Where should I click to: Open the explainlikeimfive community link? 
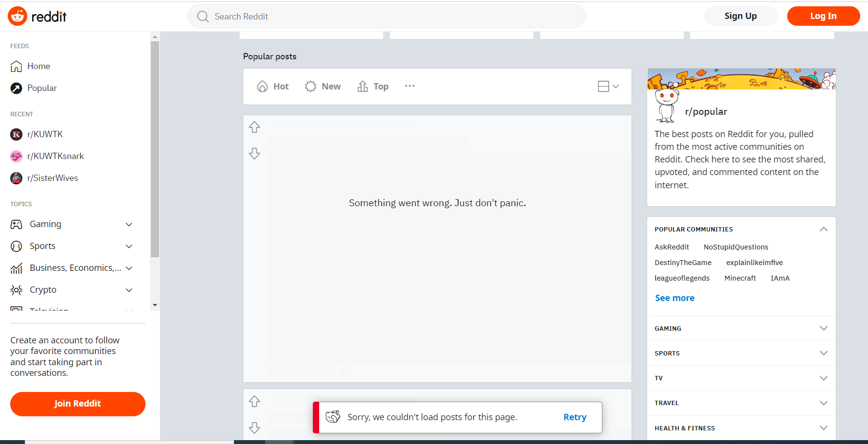pyautogui.click(x=754, y=263)
